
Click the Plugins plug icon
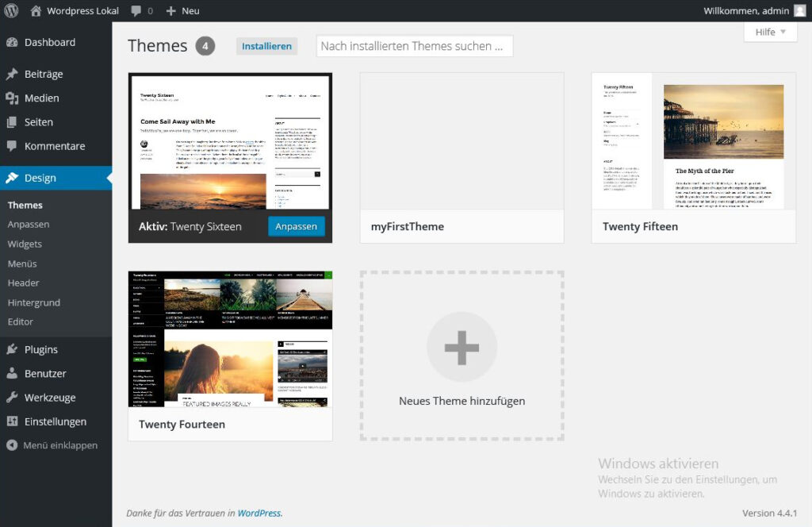click(12, 349)
